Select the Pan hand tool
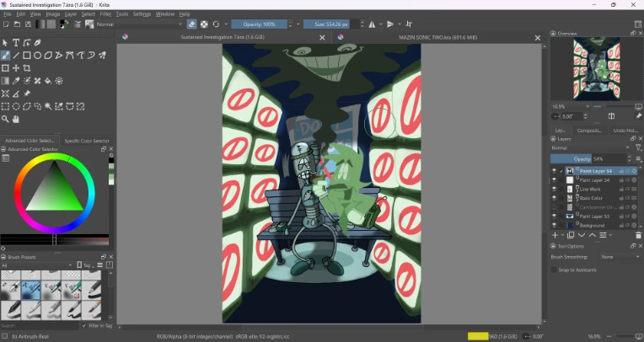 pos(16,119)
